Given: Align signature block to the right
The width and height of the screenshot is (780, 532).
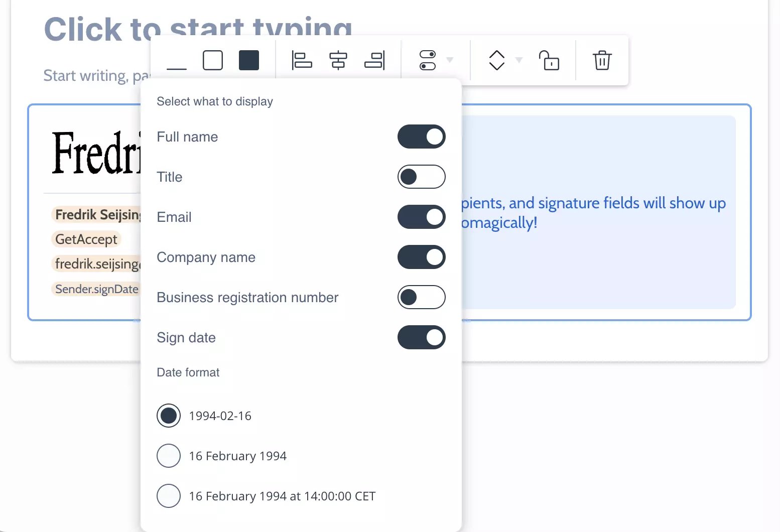Looking at the screenshot, I should (374, 61).
